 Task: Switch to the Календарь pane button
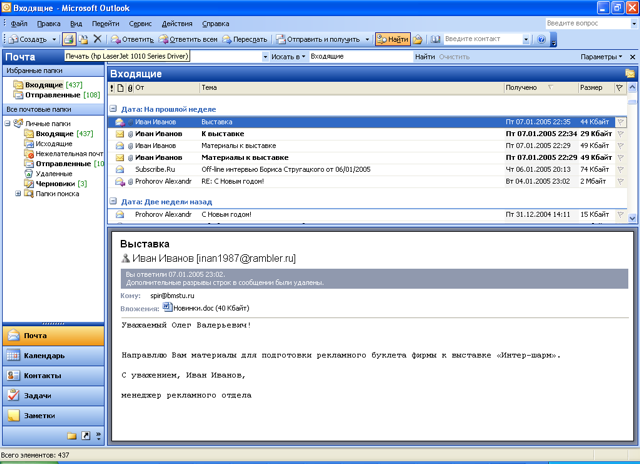[53, 355]
